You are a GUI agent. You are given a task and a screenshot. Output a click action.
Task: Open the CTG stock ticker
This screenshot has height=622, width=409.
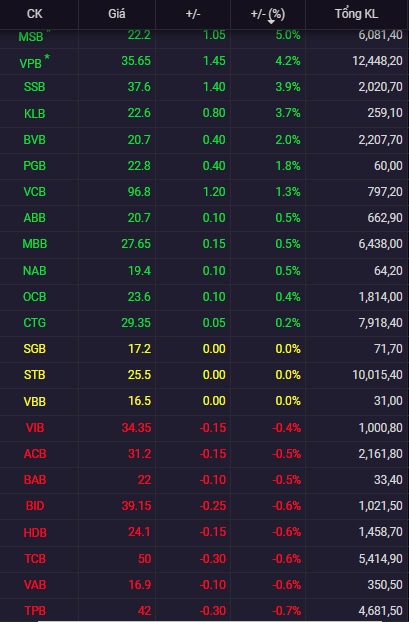point(35,323)
